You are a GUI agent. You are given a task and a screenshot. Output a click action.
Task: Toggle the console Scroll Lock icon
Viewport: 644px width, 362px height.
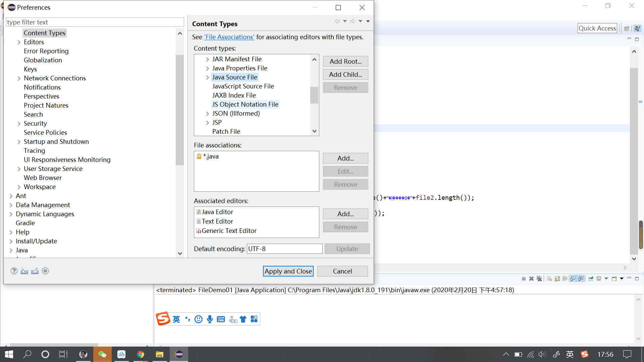click(x=557, y=279)
